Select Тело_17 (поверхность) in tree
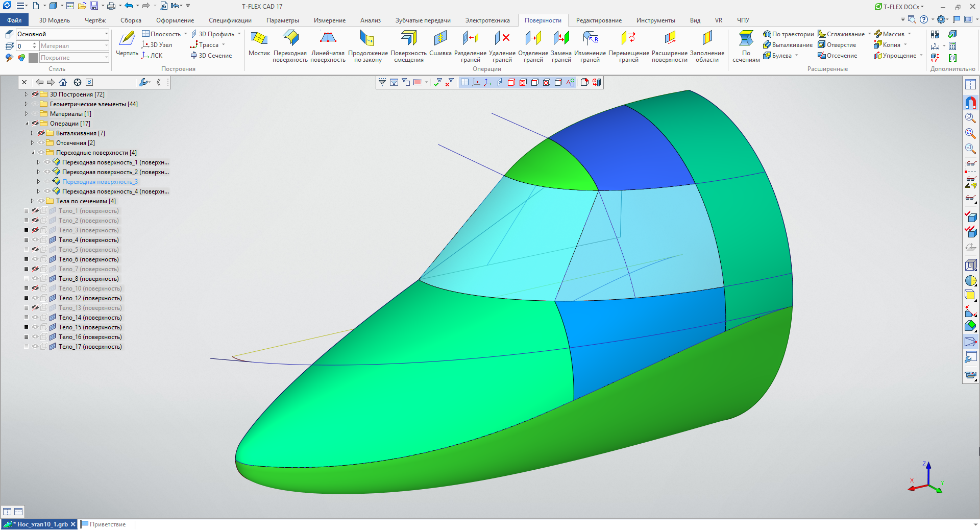This screenshot has width=980, height=530. (90, 347)
